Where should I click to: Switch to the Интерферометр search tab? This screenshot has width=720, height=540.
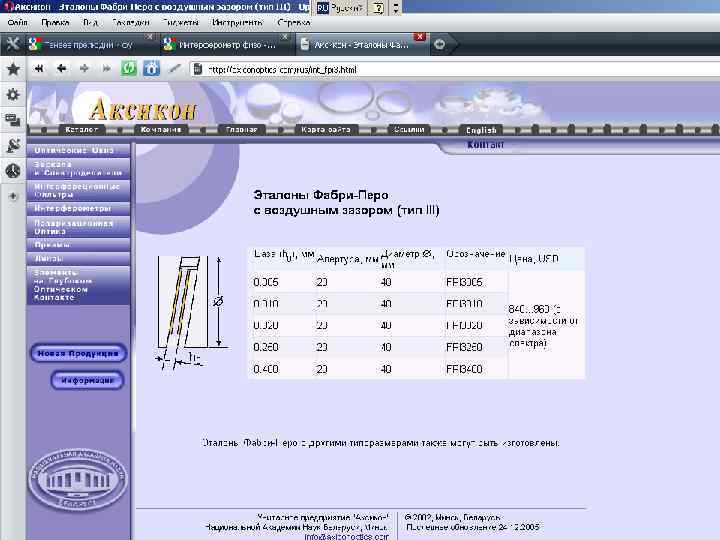226,45
